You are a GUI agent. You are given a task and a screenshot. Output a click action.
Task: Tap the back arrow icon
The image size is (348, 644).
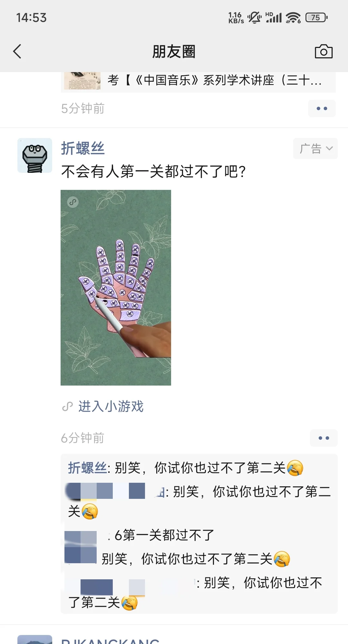(17, 51)
